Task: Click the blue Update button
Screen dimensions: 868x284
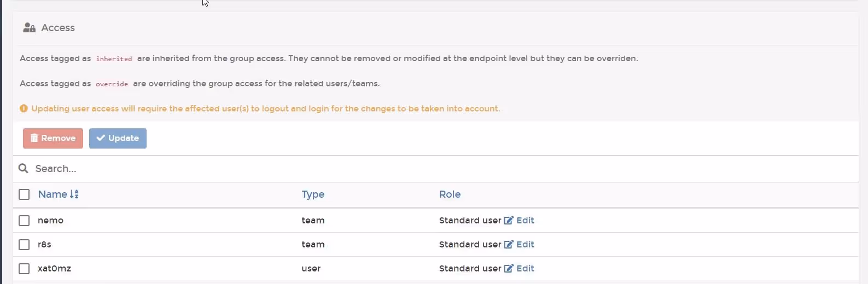Action: coord(118,138)
